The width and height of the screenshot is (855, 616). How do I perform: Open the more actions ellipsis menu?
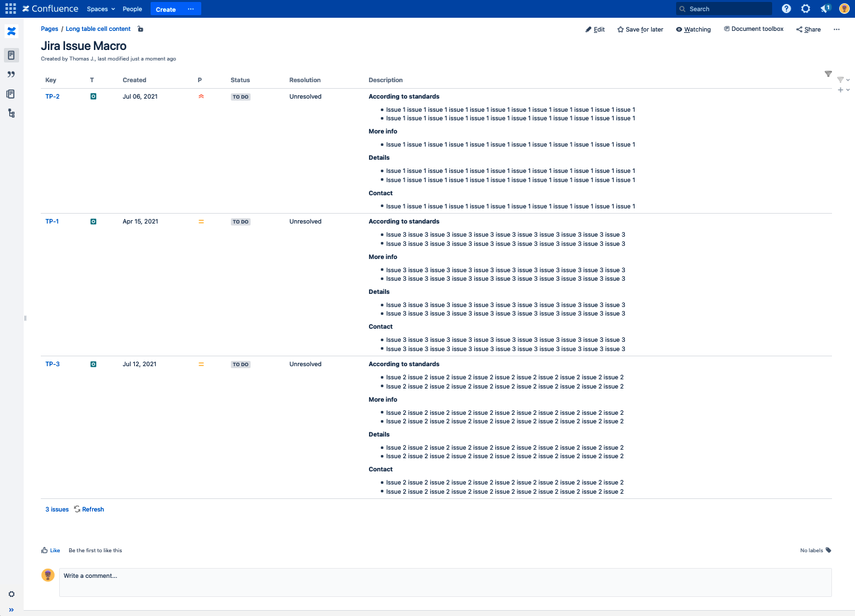[x=837, y=29]
